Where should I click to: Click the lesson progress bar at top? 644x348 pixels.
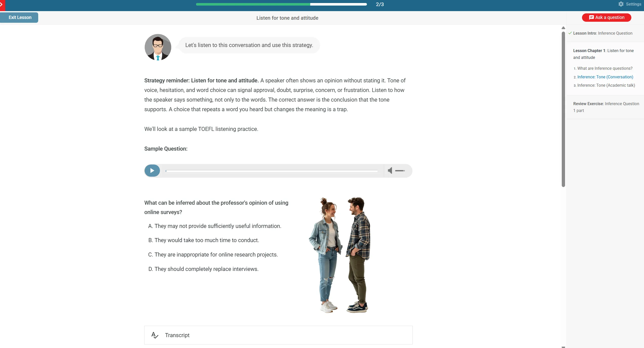pyautogui.click(x=281, y=4)
